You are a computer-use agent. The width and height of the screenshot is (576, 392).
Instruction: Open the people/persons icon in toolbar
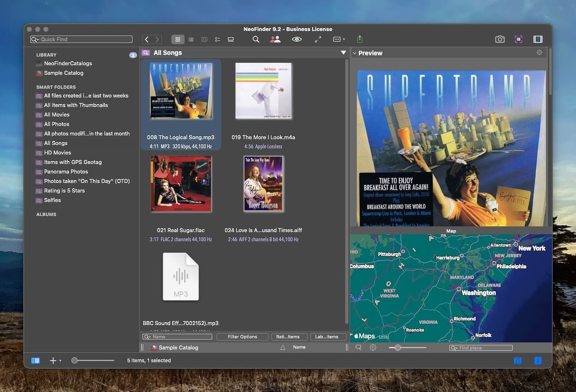[x=275, y=39]
